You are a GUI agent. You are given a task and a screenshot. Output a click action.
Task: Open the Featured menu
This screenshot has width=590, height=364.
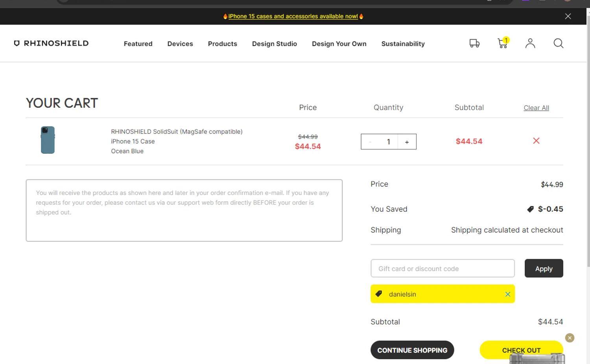138,44
